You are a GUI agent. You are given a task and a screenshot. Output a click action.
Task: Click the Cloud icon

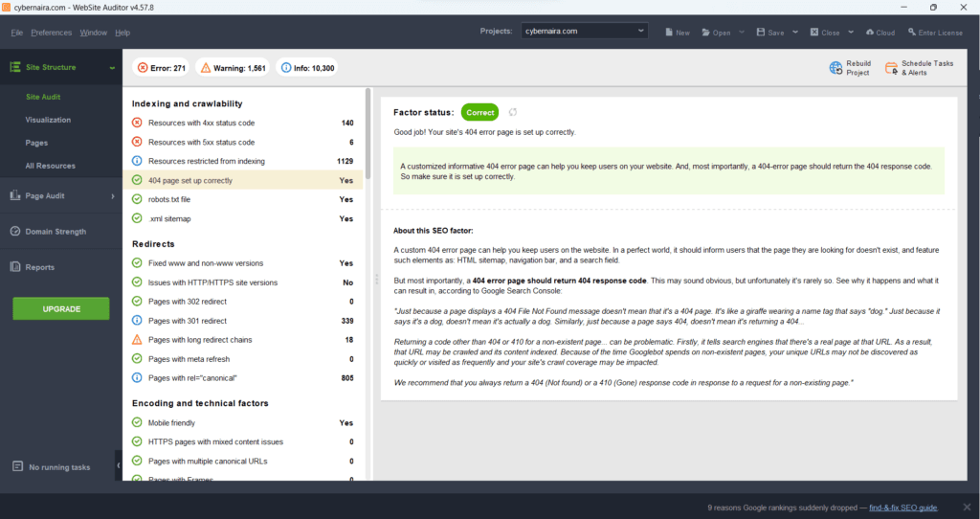pyautogui.click(x=869, y=32)
